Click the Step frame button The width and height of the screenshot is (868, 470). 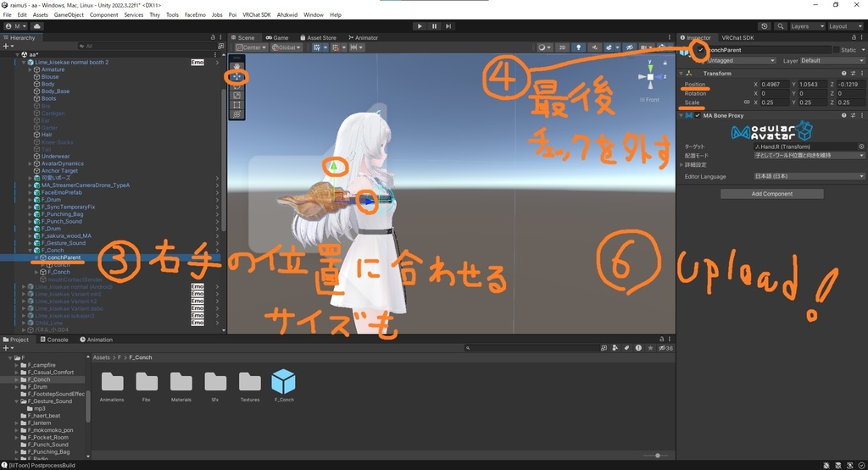click(448, 26)
